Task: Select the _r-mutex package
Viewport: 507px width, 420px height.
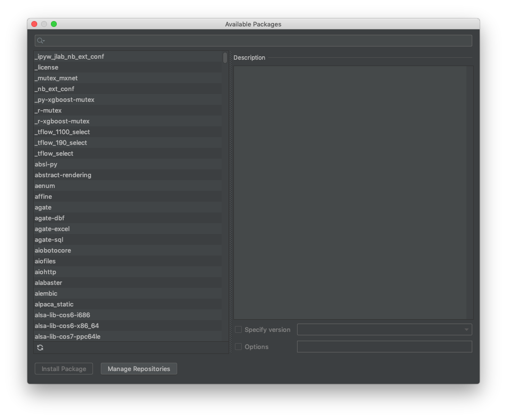Action: tap(128, 110)
